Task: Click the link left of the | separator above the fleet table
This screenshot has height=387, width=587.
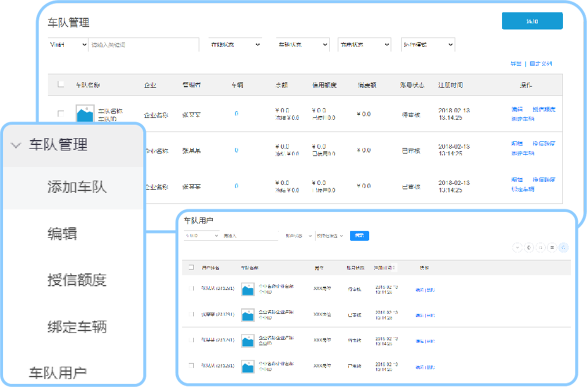Action: pyautogui.click(x=516, y=64)
